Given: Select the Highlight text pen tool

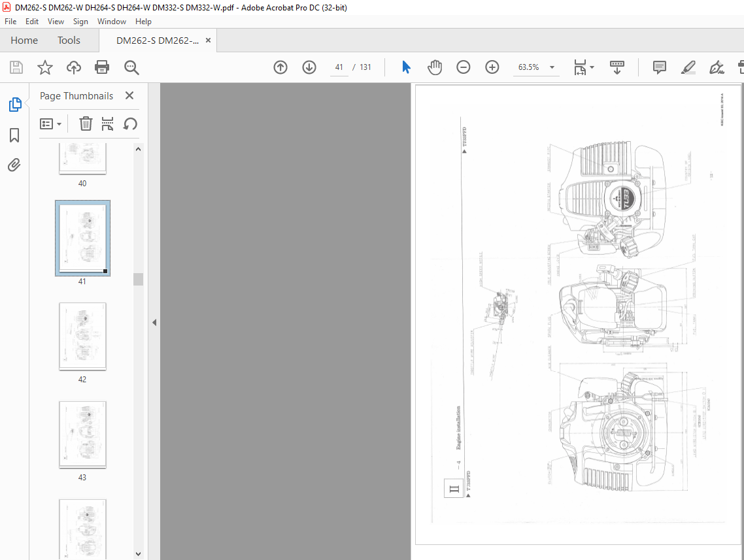Looking at the screenshot, I should [688, 67].
